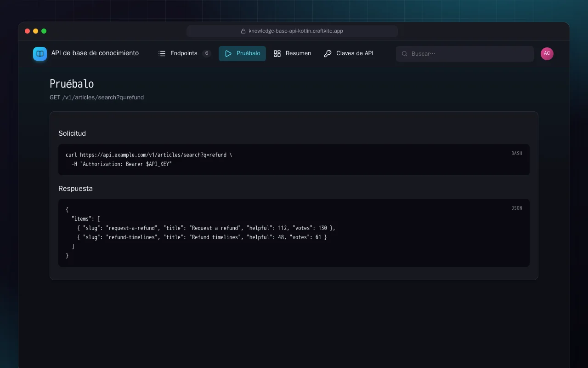Click the request-a-refund JSON row
This screenshot has width=588, height=368.
tap(206, 228)
